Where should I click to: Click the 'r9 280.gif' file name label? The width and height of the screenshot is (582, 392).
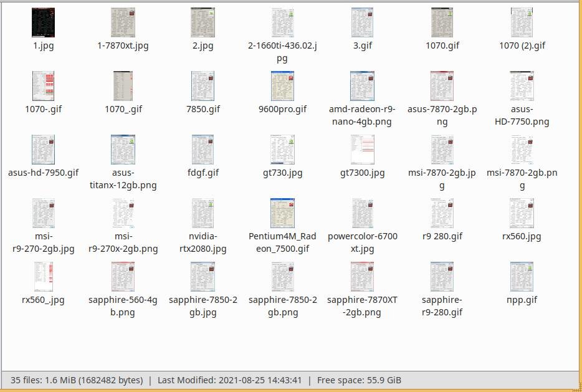pyautogui.click(x=442, y=236)
